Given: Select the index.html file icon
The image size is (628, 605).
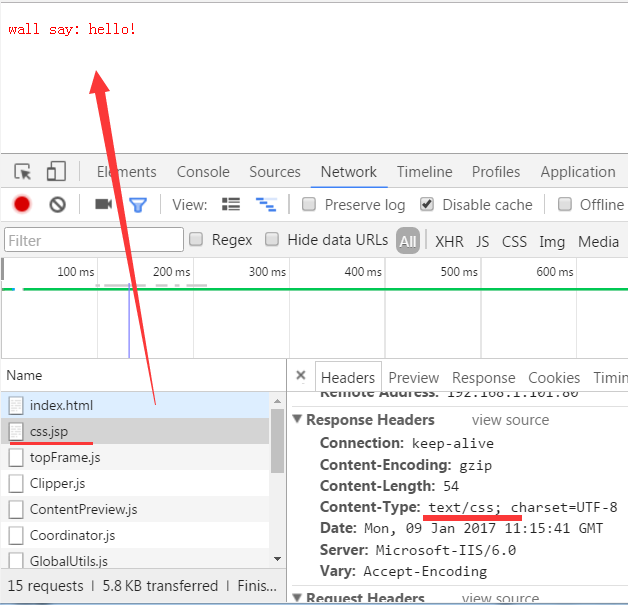Looking at the screenshot, I should (x=16, y=405).
